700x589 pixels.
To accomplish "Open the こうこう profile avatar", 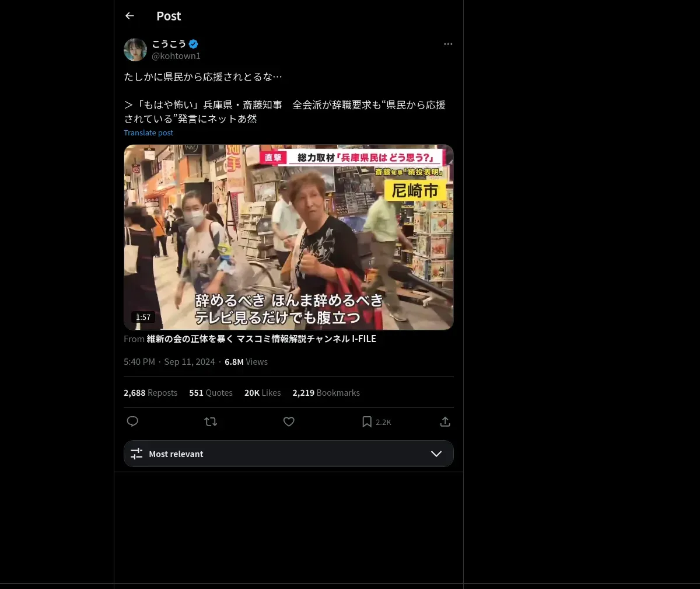I will coord(135,50).
